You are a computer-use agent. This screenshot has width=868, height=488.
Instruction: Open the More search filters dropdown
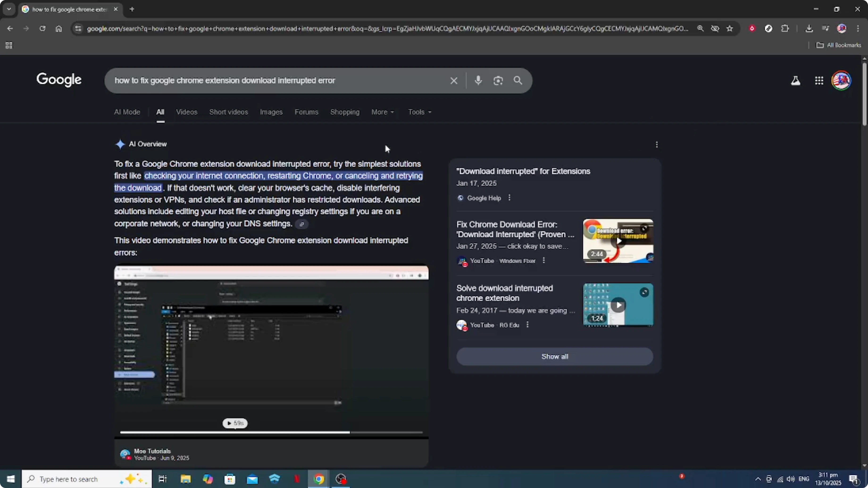tap(382, 112)
